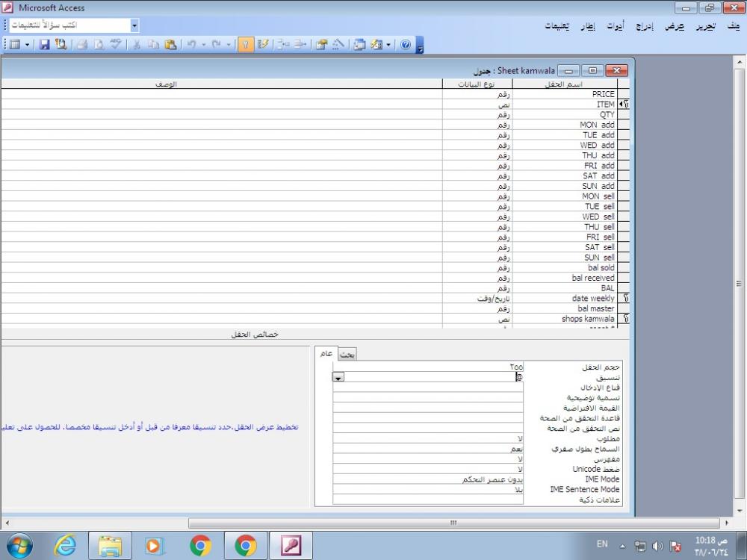747x560 pixels.
Task: Toggle the Primary Key toolbar button
Action: pos(245,45)
